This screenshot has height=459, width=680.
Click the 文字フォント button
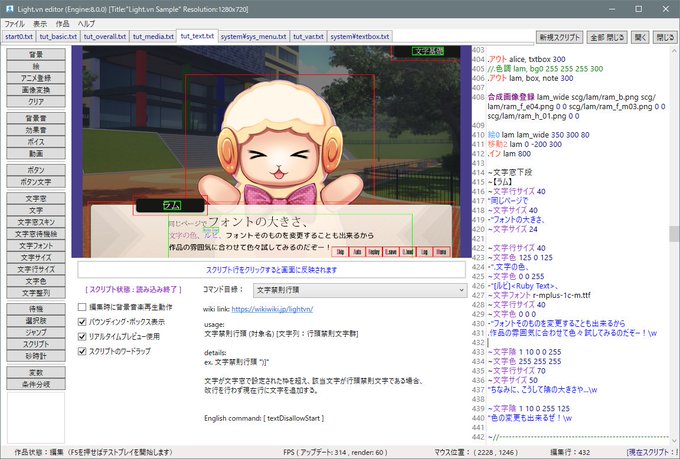click(x=36, y=245)
